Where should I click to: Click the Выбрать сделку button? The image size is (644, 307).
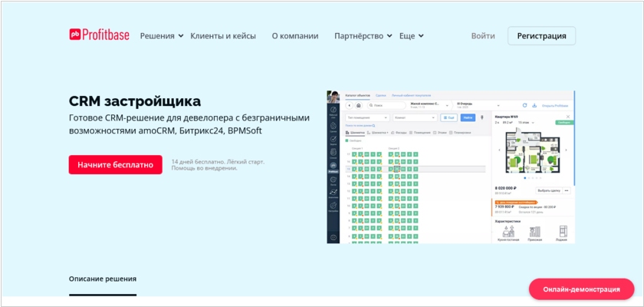(548, 190)
